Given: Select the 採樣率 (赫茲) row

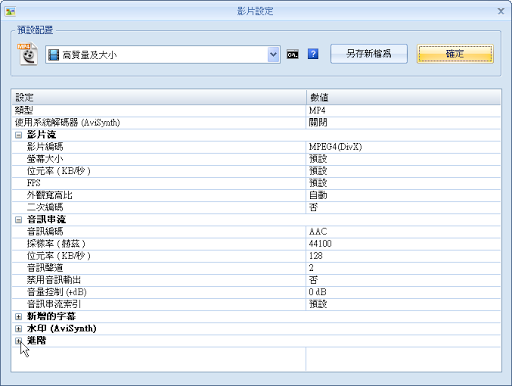Looking at the screenshot, I should (256, 244).
